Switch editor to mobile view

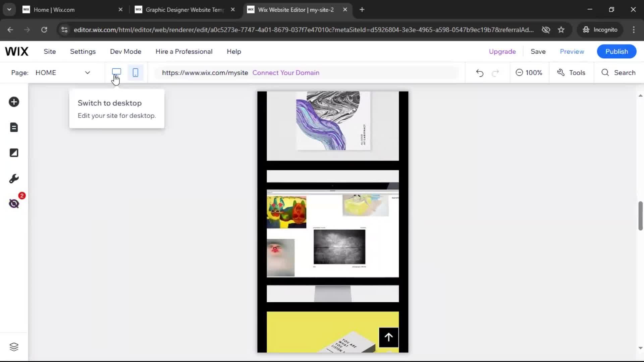[136, 72]
